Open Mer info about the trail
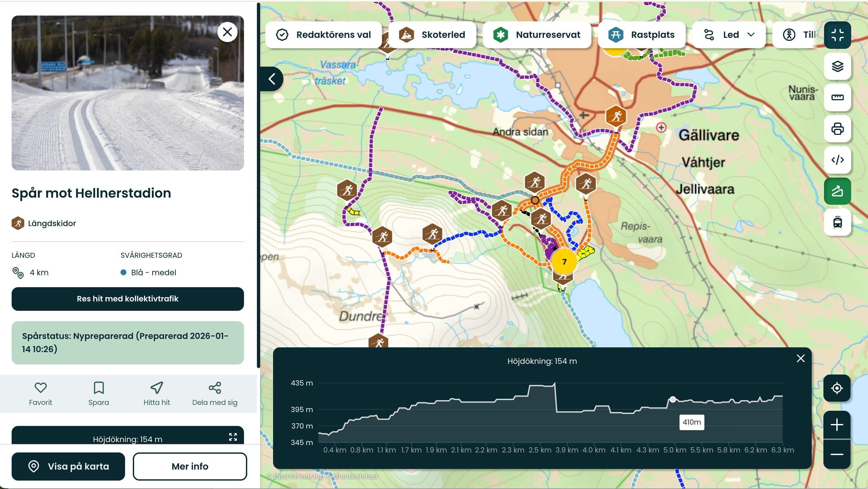 click(190, 466)
